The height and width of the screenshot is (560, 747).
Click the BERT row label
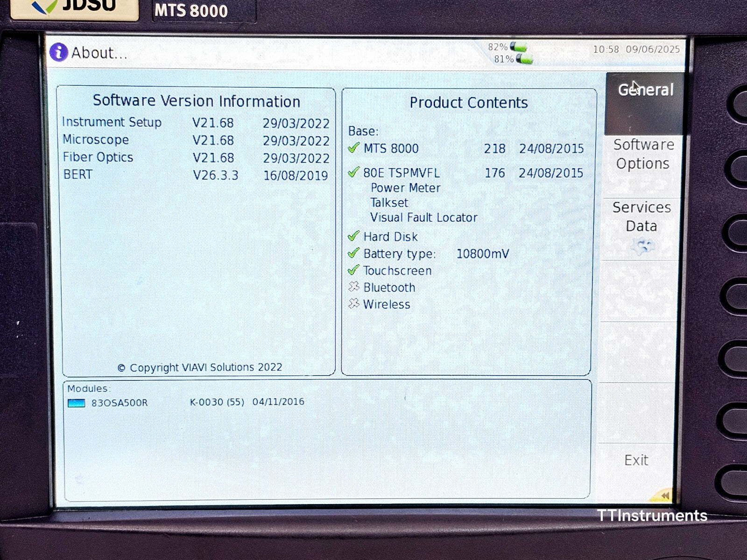click(x=78, y=175)
